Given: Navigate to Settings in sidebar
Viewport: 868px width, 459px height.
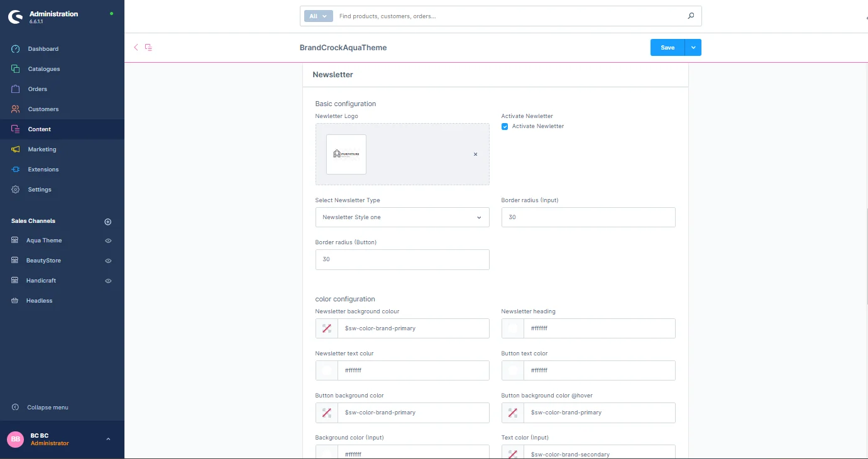Looking at the screenshot, I should [x=40, y=190].
